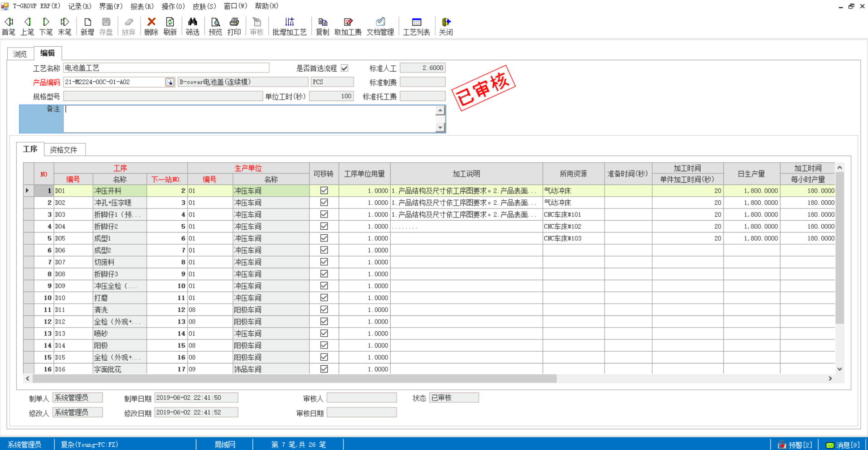Click the T-GROUP ERP app icon
868x450 pixels.
point(5,6)
